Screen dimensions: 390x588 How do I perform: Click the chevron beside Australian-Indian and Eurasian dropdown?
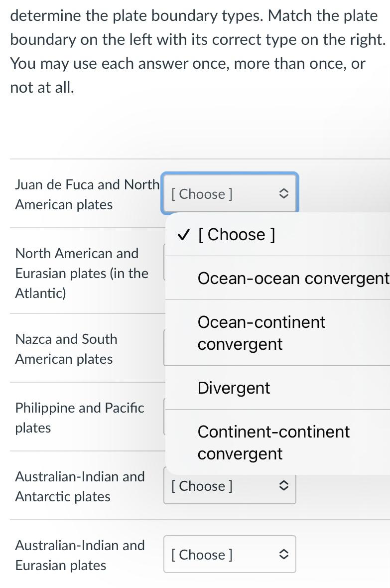pos(283,554)
